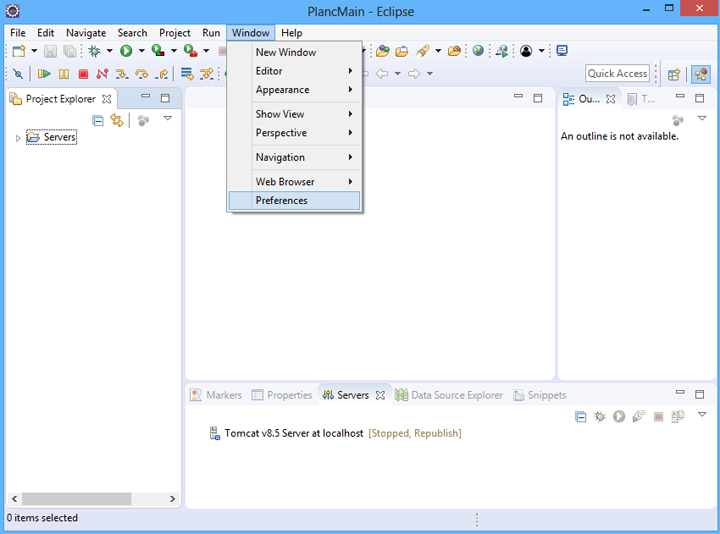Select Preferences from Window menu
The image size is (720, 534).
tap(282, 200)
